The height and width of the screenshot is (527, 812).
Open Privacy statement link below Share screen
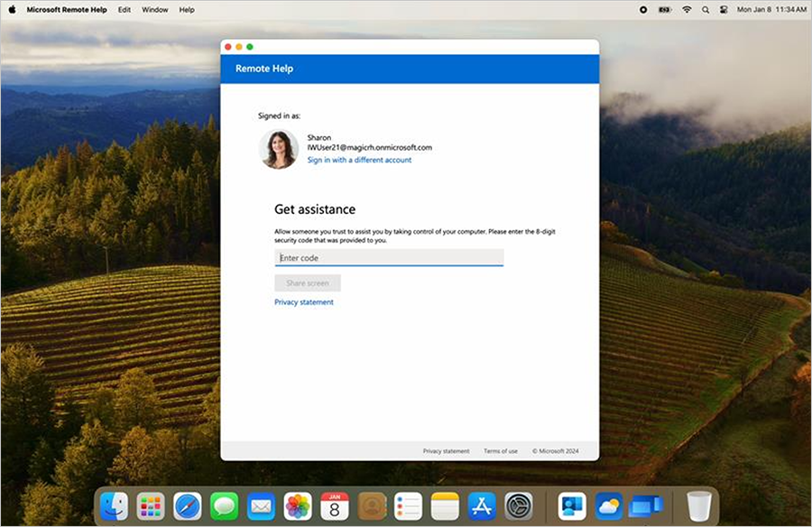[304, 302]
